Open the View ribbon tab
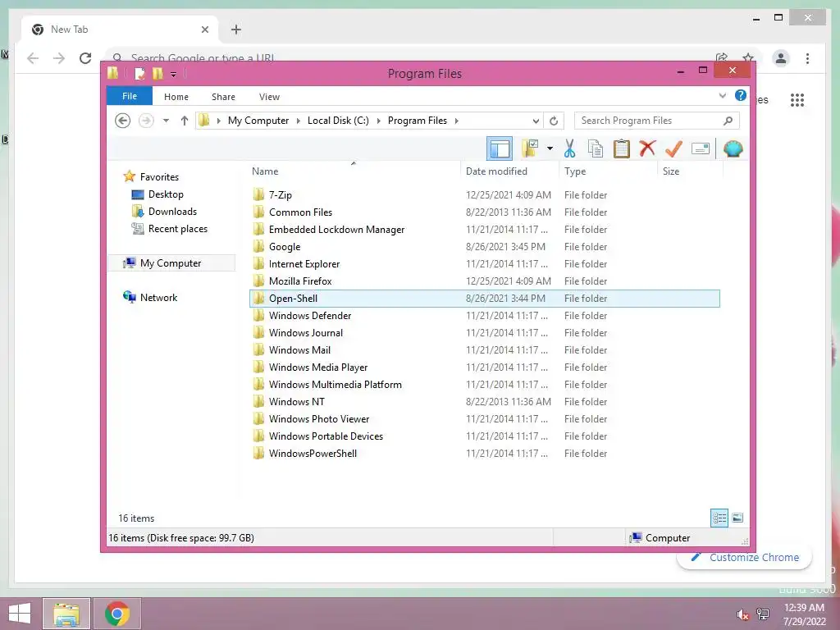 point(269,97)
